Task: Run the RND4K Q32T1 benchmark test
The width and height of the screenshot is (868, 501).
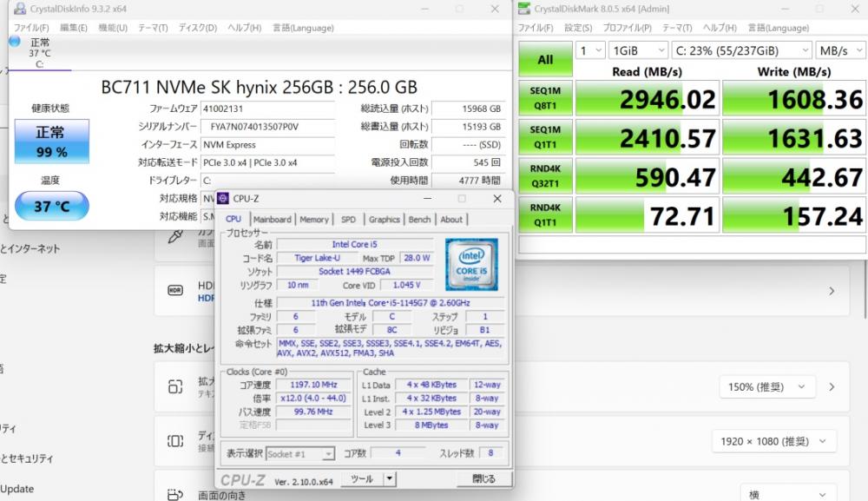Action: pyautogui.click(x=545, y=176)
